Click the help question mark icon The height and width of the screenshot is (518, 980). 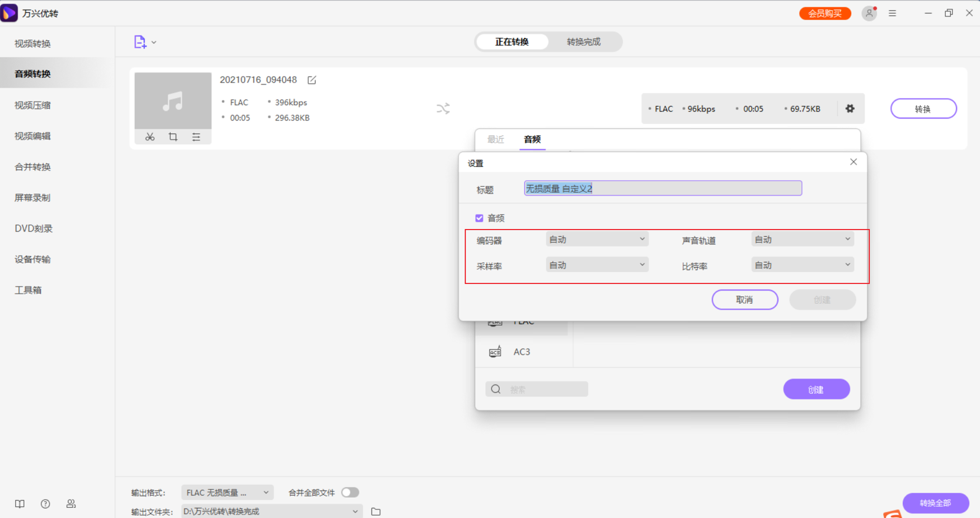45,503
